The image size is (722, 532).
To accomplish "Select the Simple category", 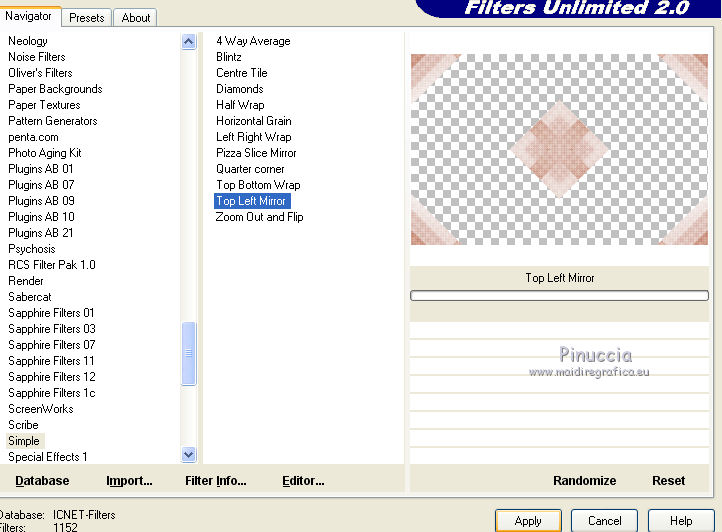I will click(x=24, y=441).
